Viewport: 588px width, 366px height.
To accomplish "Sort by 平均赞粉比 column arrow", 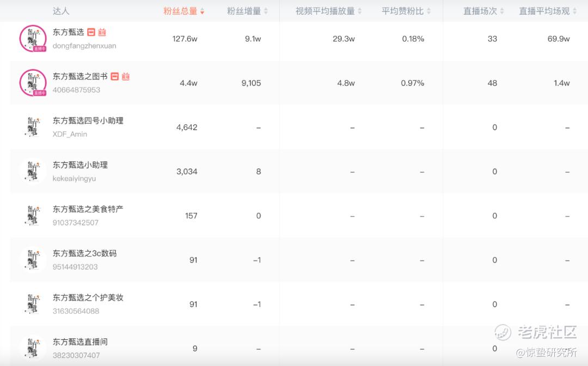I will (x=428, y=11).
